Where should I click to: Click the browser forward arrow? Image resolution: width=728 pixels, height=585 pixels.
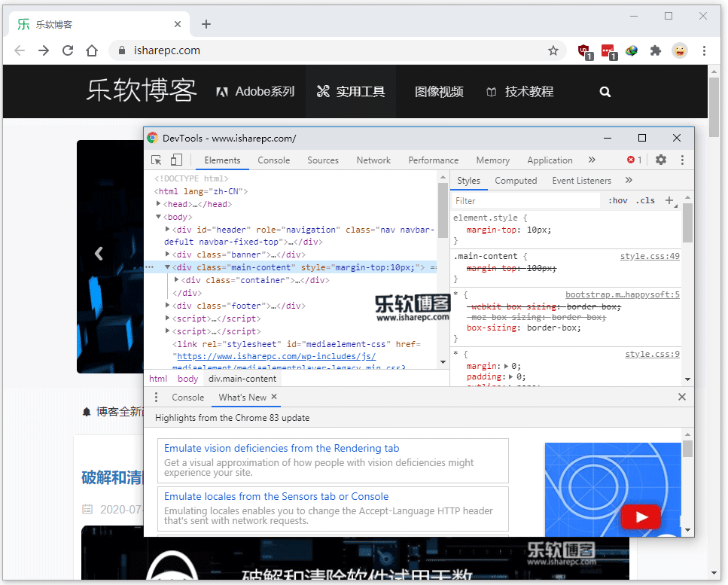[x=44, y=50]
